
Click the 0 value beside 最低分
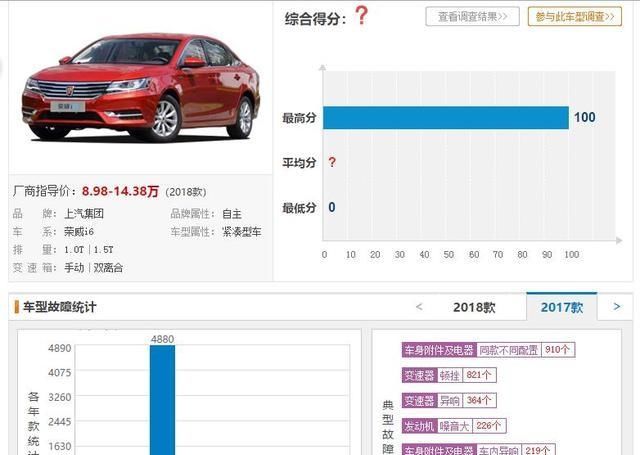click(x=332, y=207)
